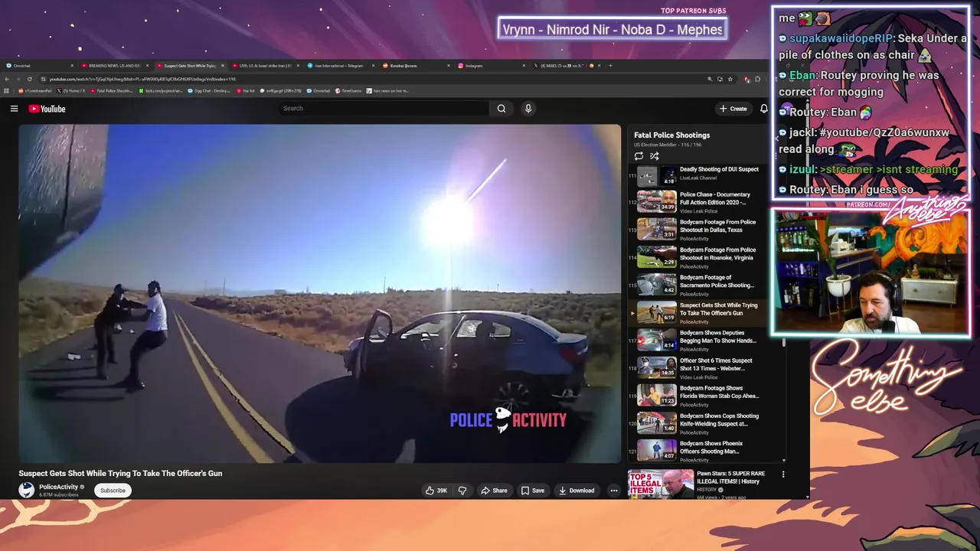Switch to the Omnichat browser tab
The image size is (980, 551).
point(38,66)
